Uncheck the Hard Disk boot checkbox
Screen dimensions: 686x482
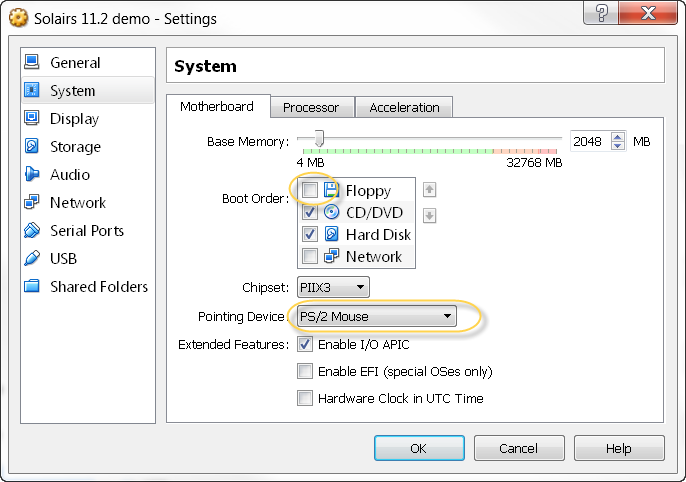(310, 234)
